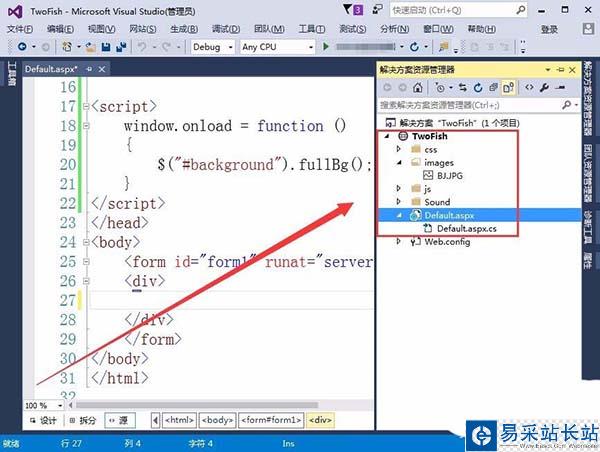
Task: Pin the Default.aspx document tab
Action: pos(89,69)
